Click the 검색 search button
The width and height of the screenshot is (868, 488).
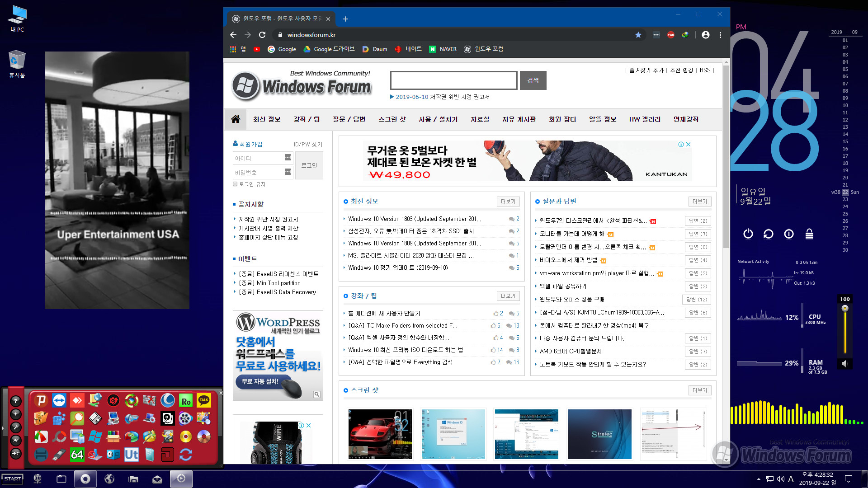(x=533, y=80)
